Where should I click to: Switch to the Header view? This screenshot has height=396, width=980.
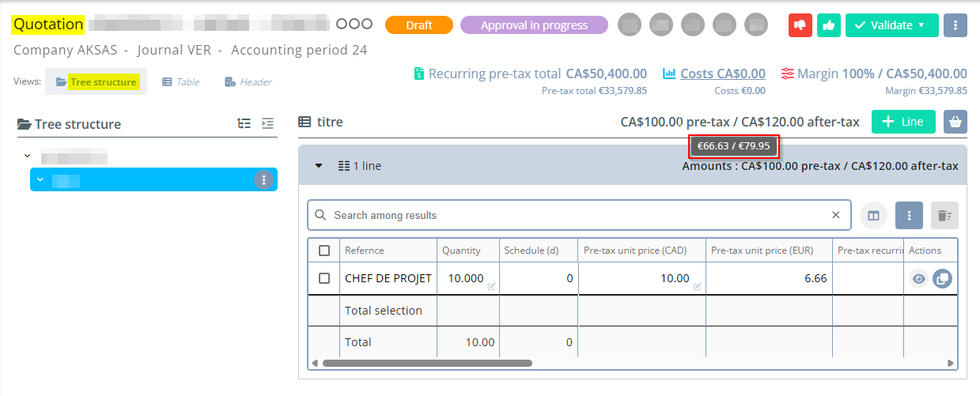(248, 82)
